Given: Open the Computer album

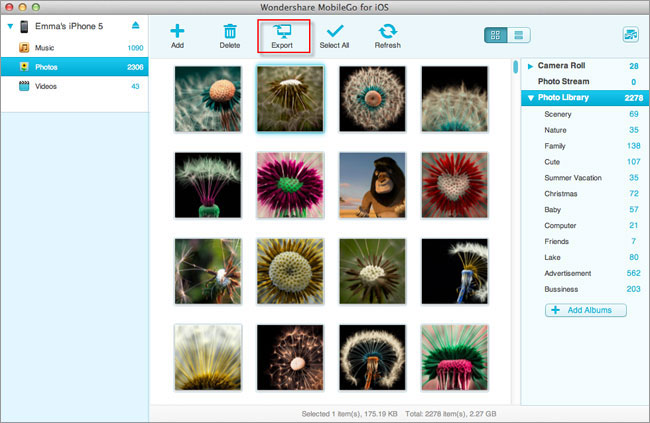Looking at the screenshot, I should (585, 225).
